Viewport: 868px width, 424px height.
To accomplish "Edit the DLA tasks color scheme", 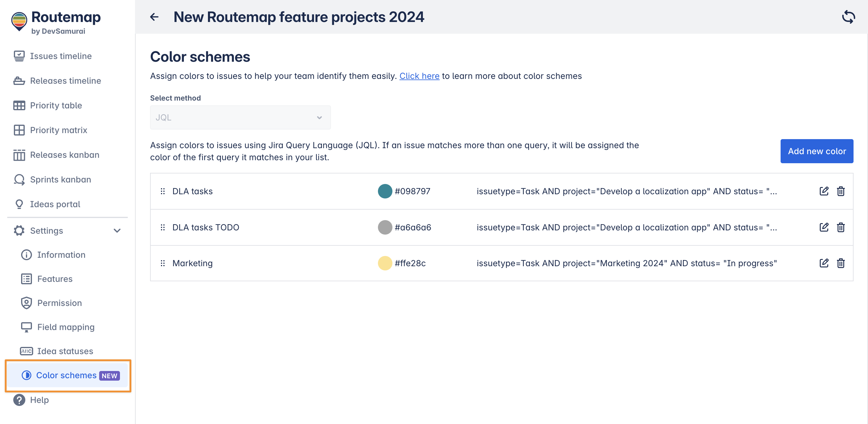I will (x=823, y=191).
